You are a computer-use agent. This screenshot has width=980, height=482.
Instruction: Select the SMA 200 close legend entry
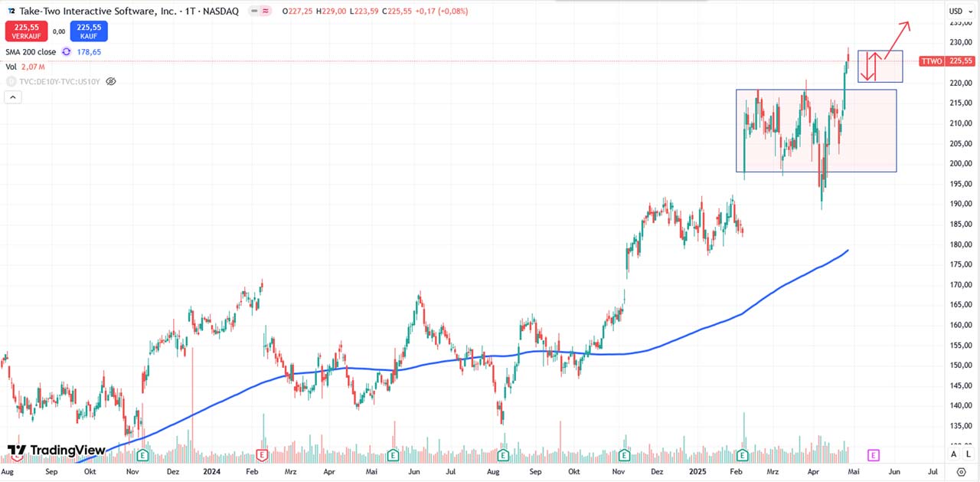31,52
